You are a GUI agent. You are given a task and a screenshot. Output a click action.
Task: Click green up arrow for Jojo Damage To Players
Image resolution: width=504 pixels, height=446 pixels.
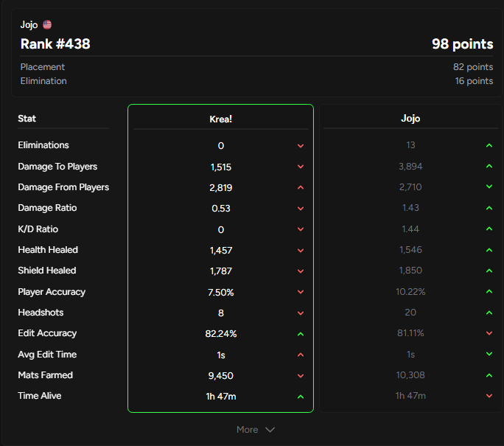point(489,166)
